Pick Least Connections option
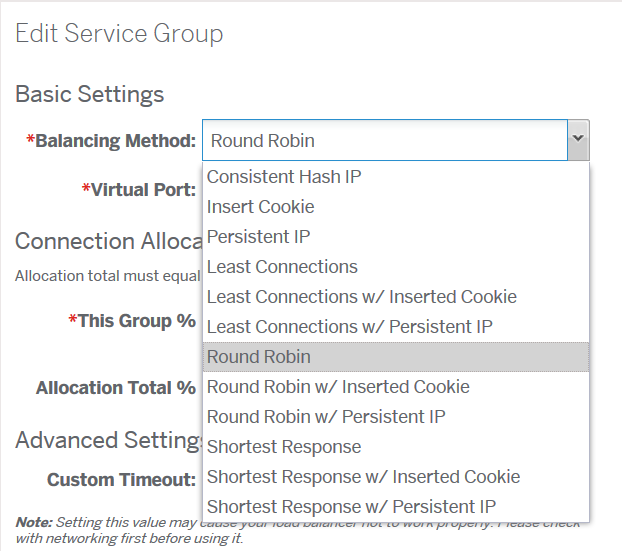This screenshot has height=551, width=622. (395, 267)
